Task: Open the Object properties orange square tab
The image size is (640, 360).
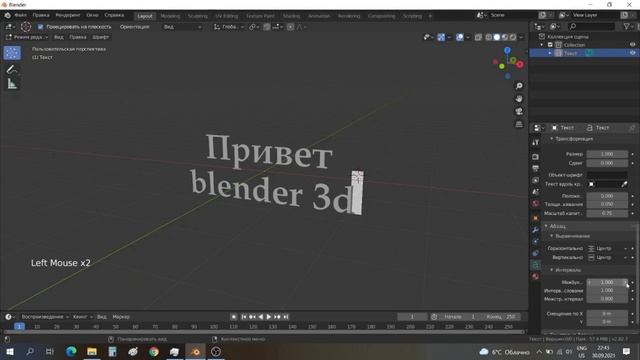Action: pos(536,218)
